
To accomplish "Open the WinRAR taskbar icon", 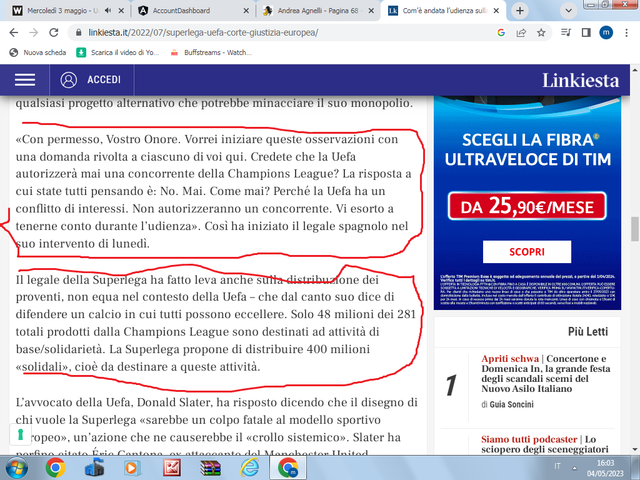I will pyautogui.click(x=211, y=468).
